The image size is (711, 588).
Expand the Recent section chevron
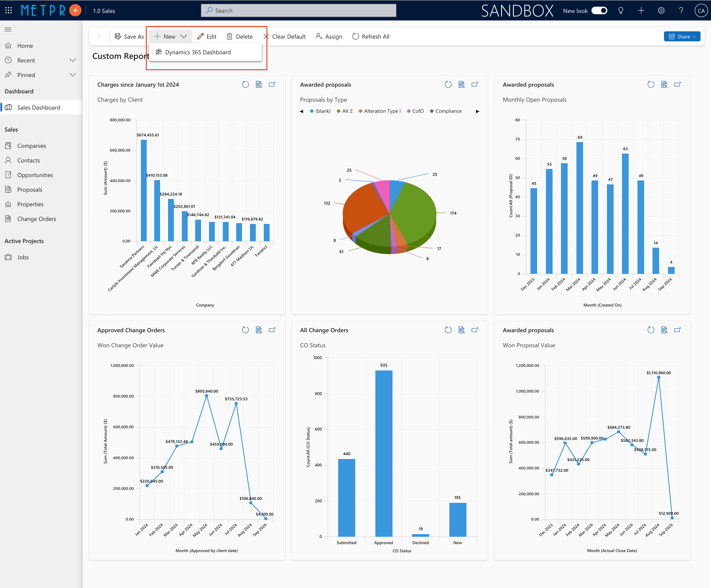(x=73, y=60)
